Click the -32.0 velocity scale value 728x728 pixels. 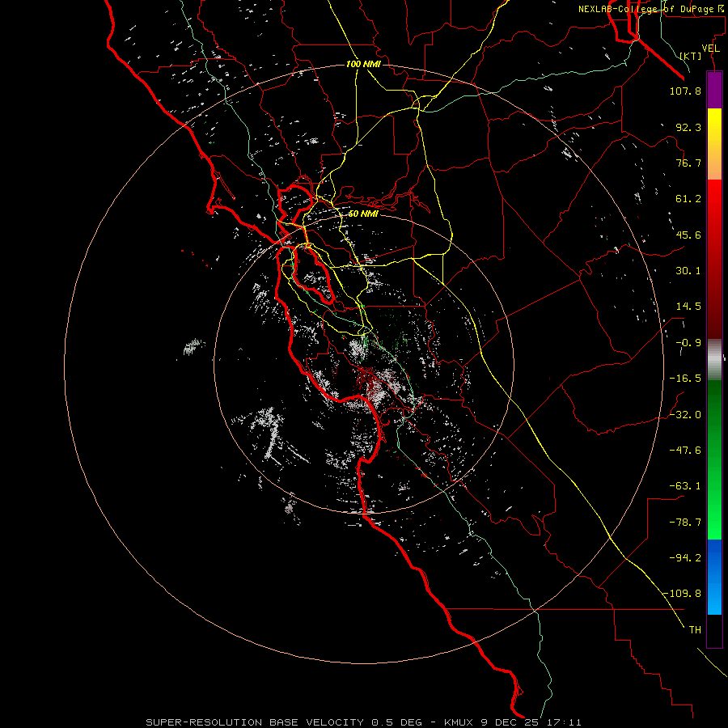coord(685,415)
